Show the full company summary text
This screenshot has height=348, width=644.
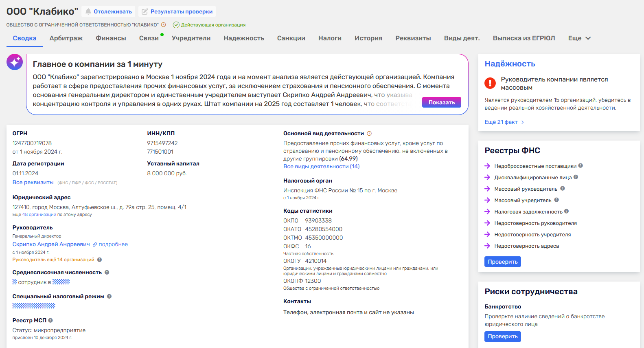pos(442,102)
